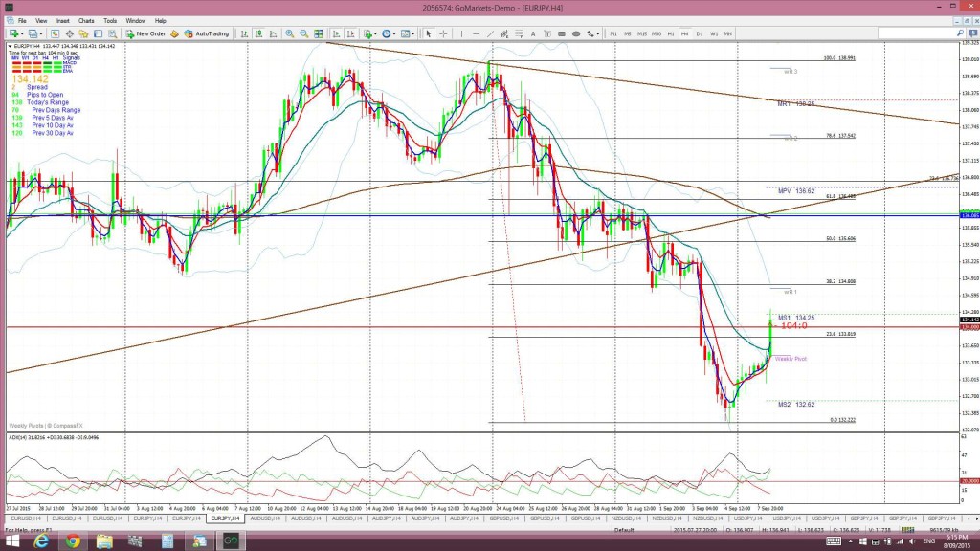
Task: Open Chrome from the taskbar
Action: (73, 541)
